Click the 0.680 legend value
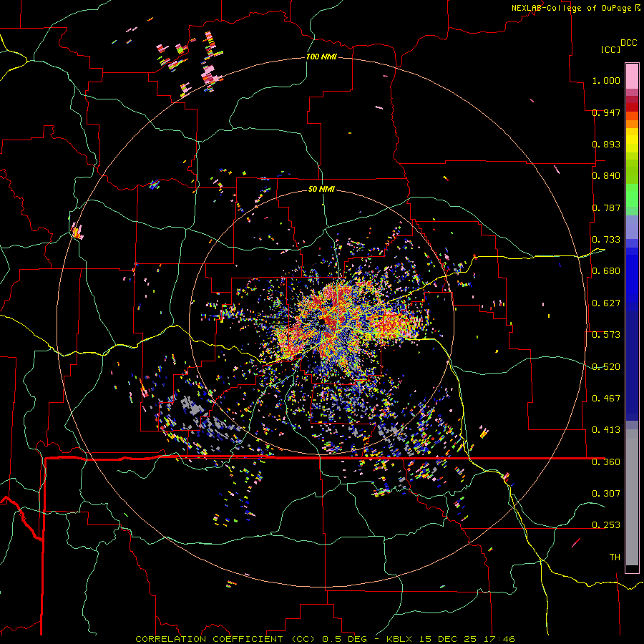This screenshot has height=644, width=644. point(606,271)
